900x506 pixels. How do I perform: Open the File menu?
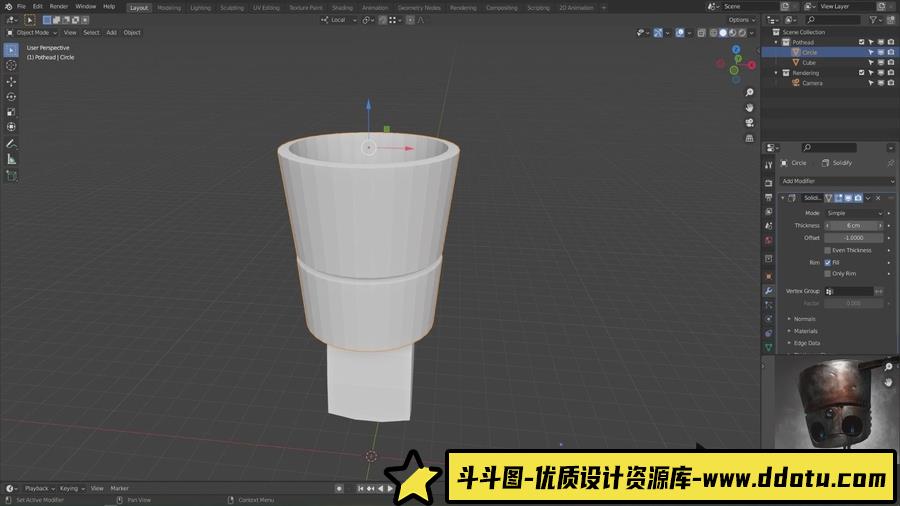click(x=21, y=6)
